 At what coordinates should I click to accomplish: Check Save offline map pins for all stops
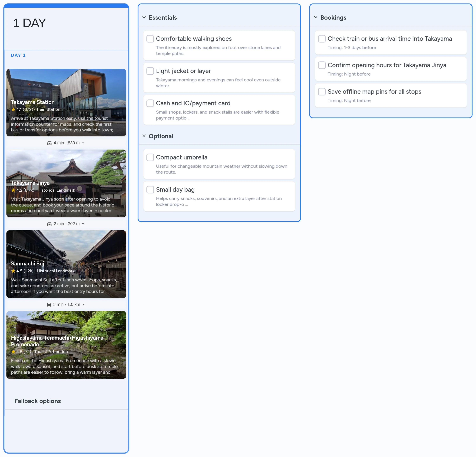click(x=322, y=91)
